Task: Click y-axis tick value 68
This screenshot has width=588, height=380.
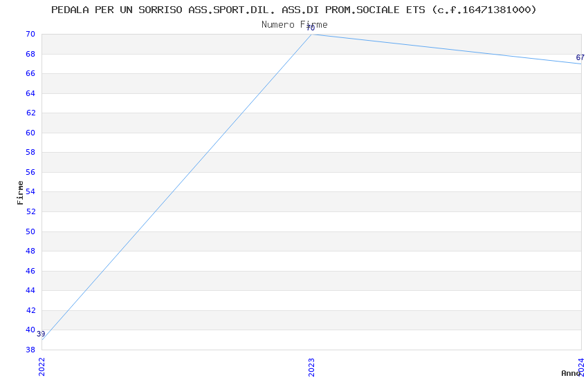Action: click(x=30, y=54)
